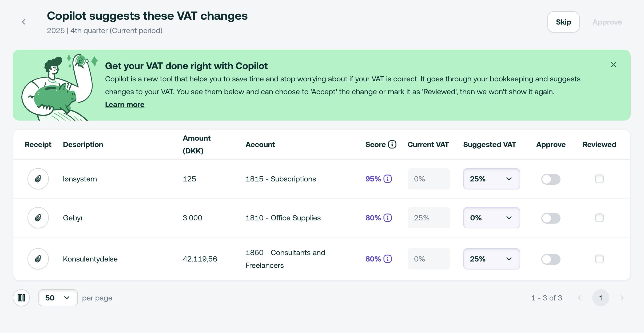
Task: Click the Skip button
Action: coord(563,22)
